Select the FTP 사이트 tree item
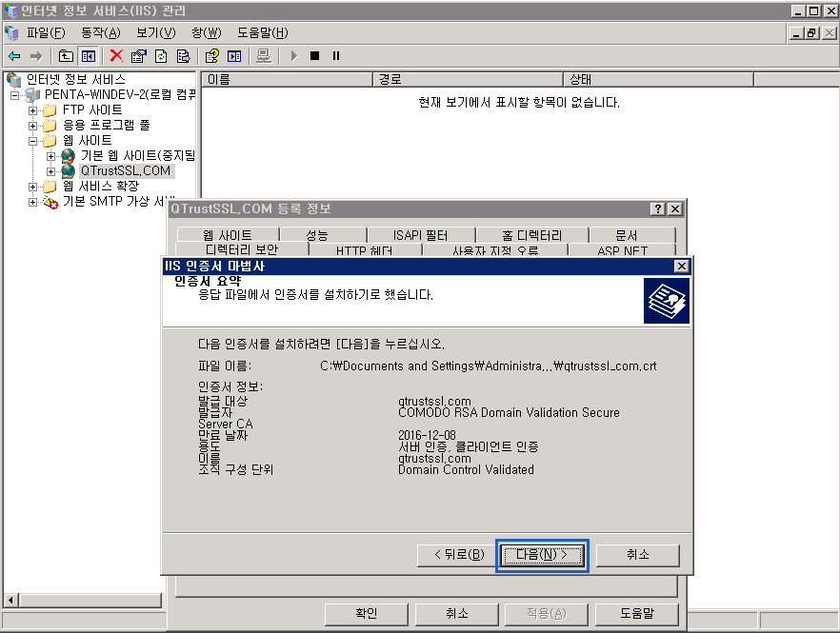This screenshot has height=633, width=840. pos(92,109)
